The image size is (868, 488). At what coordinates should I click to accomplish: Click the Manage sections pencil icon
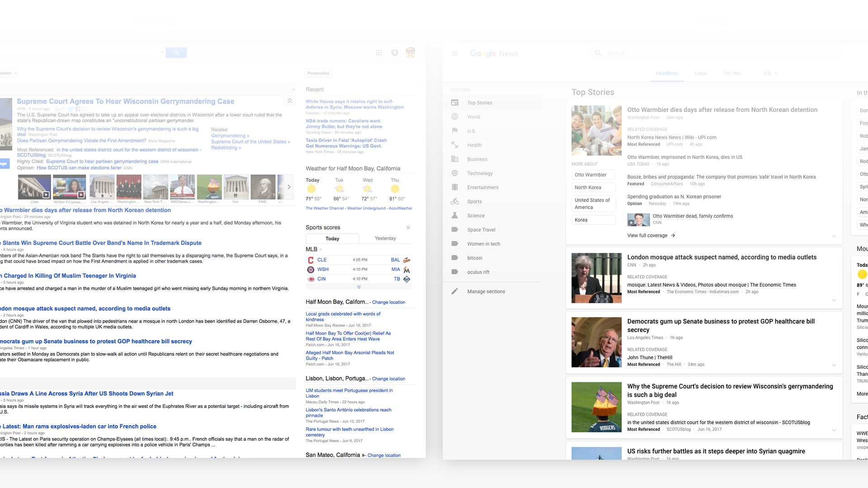pyautogui.click(x=455, y=291)
